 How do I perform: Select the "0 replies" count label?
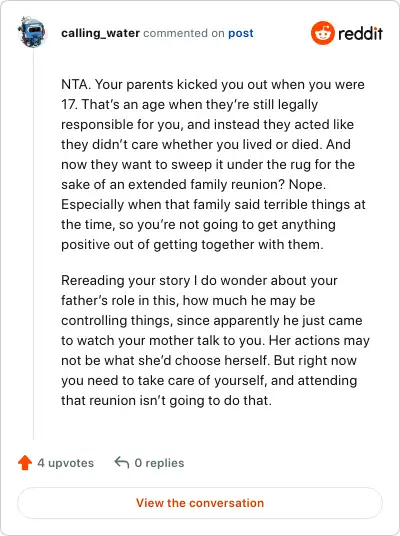click(159, 463)
